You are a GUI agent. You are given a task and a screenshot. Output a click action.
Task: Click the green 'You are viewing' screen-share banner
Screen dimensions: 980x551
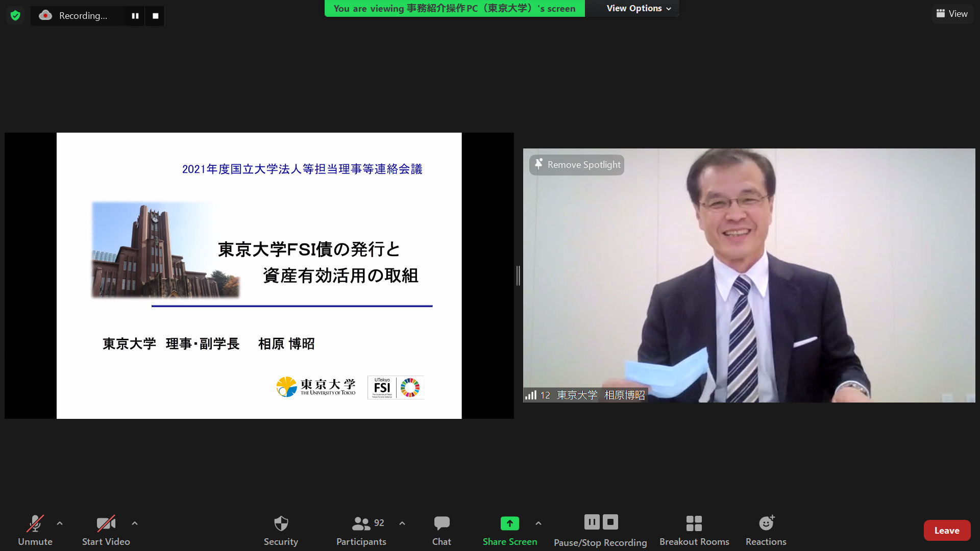point(454,8)
